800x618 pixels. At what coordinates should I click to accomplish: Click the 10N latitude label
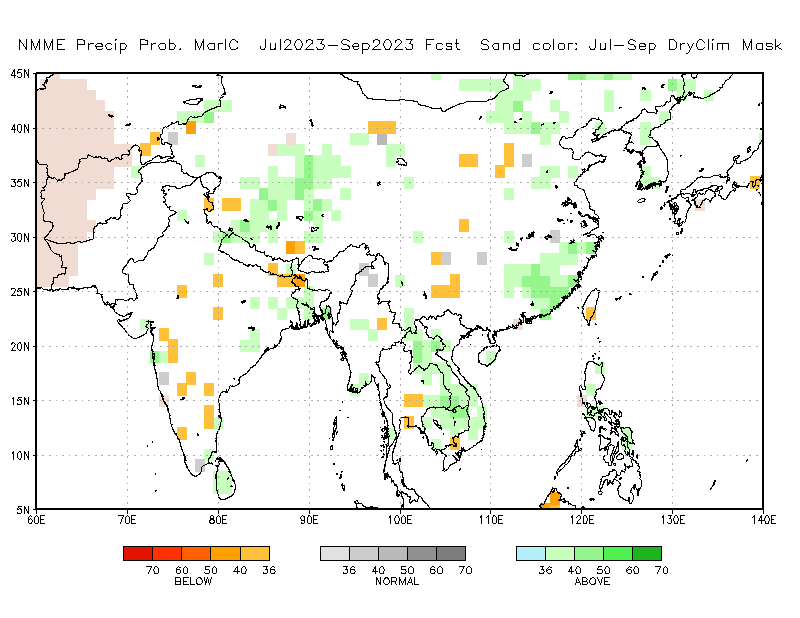point(20,455)
